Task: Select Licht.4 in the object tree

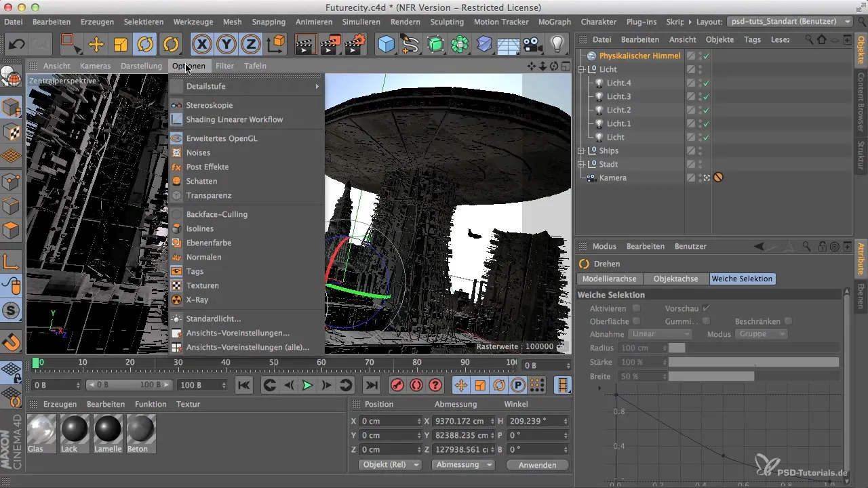Action: 618,83
